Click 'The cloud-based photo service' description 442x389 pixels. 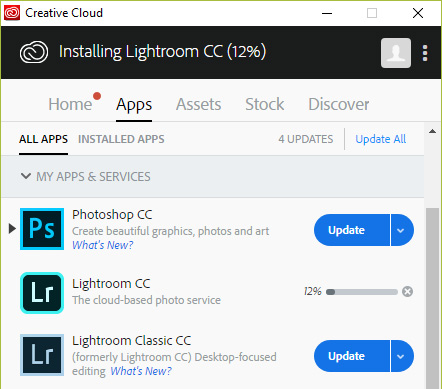146,300
